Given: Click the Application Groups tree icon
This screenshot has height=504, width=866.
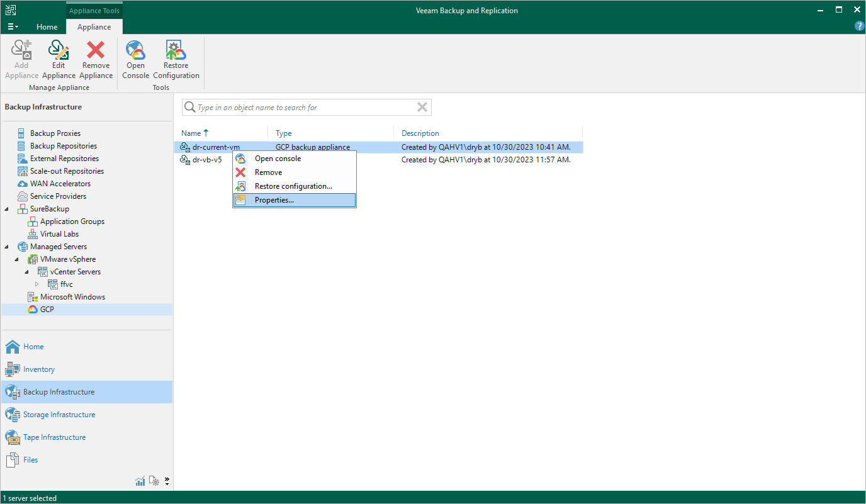Looking at the screenshot, I should tap(33, 221).
